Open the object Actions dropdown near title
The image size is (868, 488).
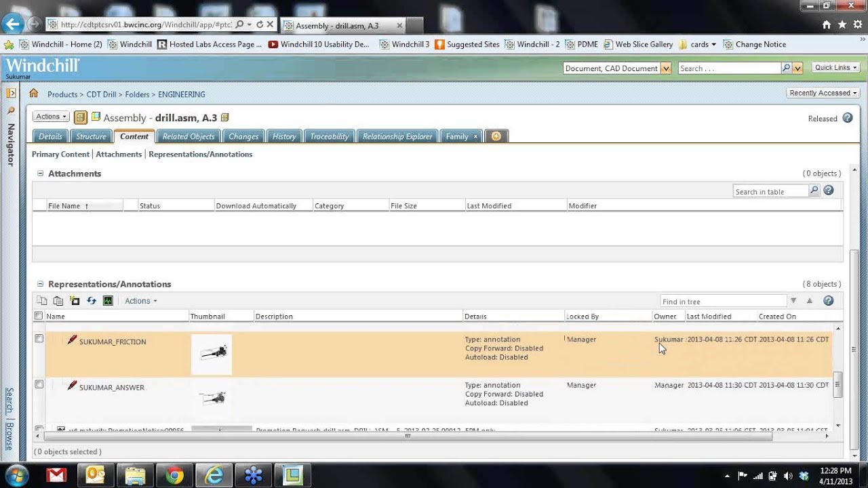point(51,117)
